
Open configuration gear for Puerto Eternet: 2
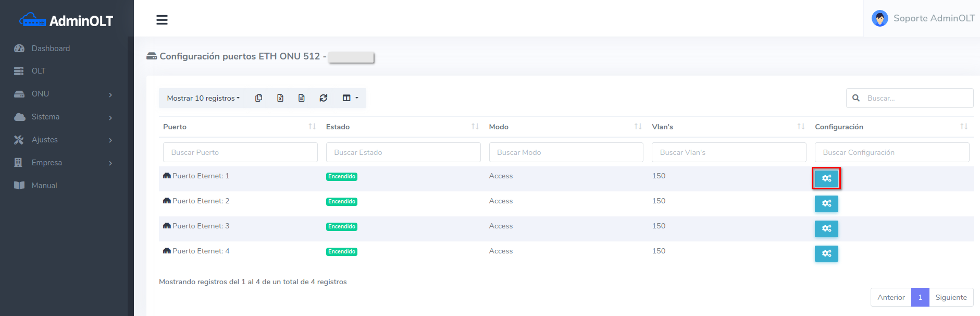coord(826,203)
